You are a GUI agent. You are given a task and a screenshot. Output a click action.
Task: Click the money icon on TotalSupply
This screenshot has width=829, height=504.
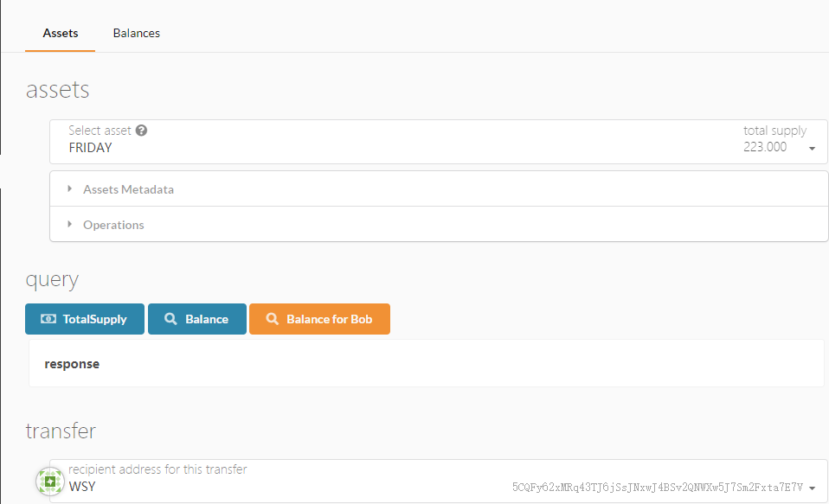click(48, 319)
